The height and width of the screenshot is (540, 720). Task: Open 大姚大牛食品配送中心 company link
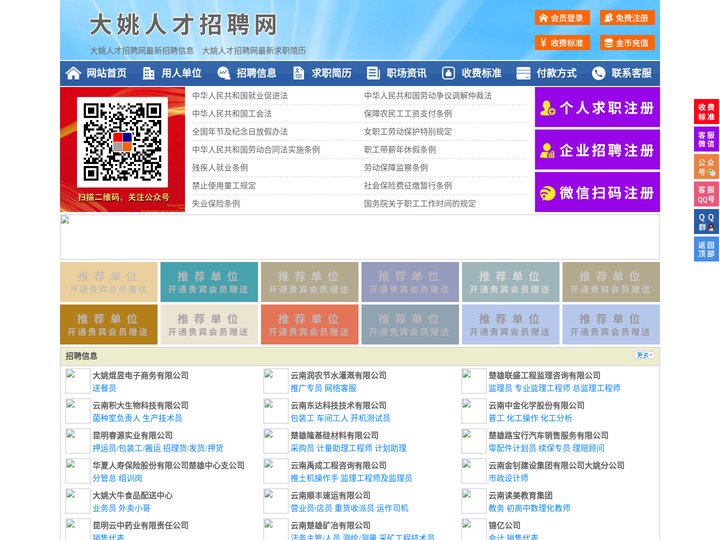(132, 495)
